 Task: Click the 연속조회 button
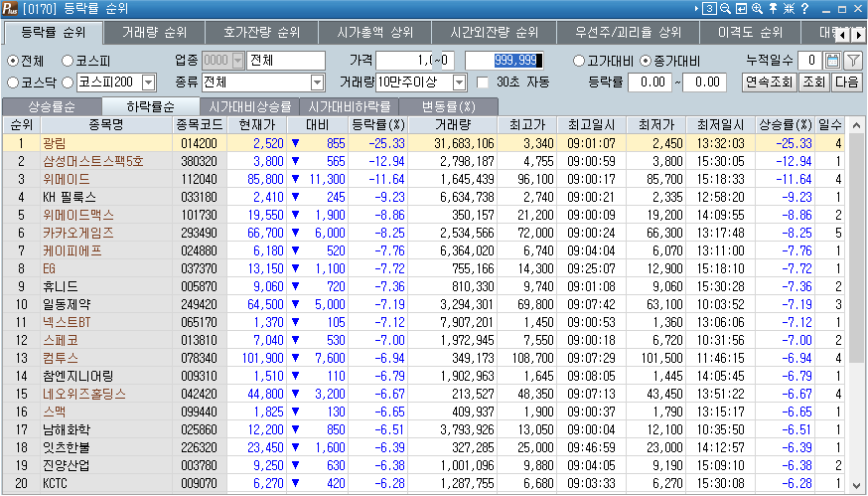click(x=769, y=83)
